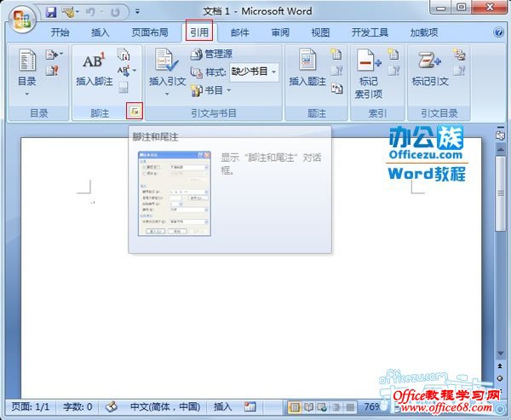Click Insert Table of Authorities icon
Viewport: 511px width, 420px height.
459,55
